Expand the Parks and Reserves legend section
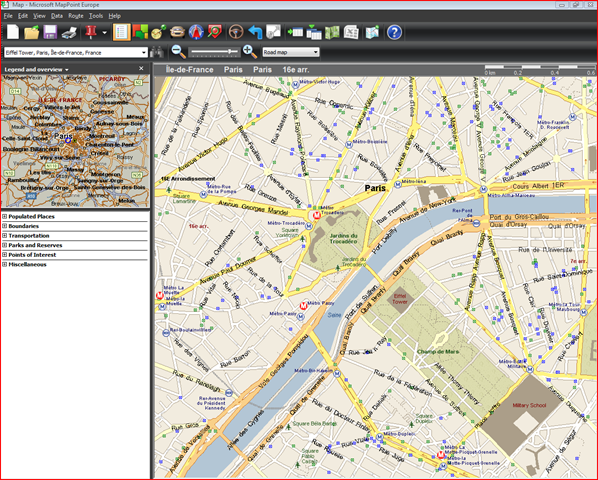This screenshot has height=480, width=598. coord(5,245)
